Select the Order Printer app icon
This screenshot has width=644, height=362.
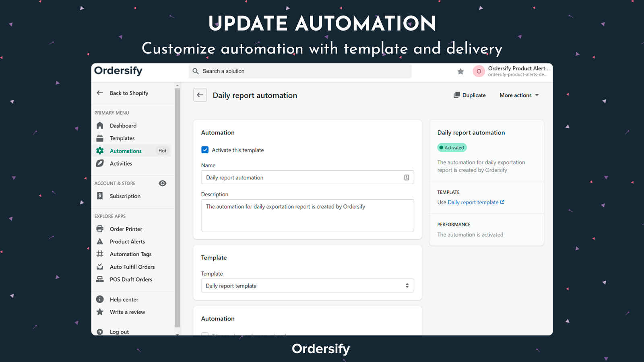click(x=100, y=228)
